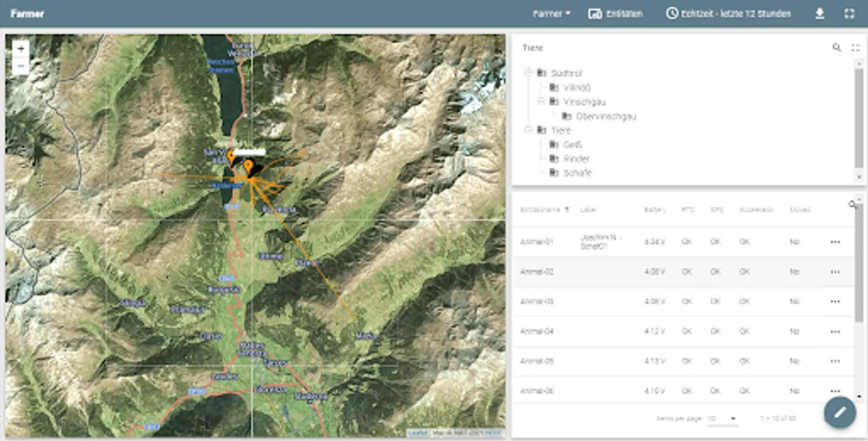Select Obervinschgau in the hierarchy
Screen dimensions: 868x441
pos(606,117)
